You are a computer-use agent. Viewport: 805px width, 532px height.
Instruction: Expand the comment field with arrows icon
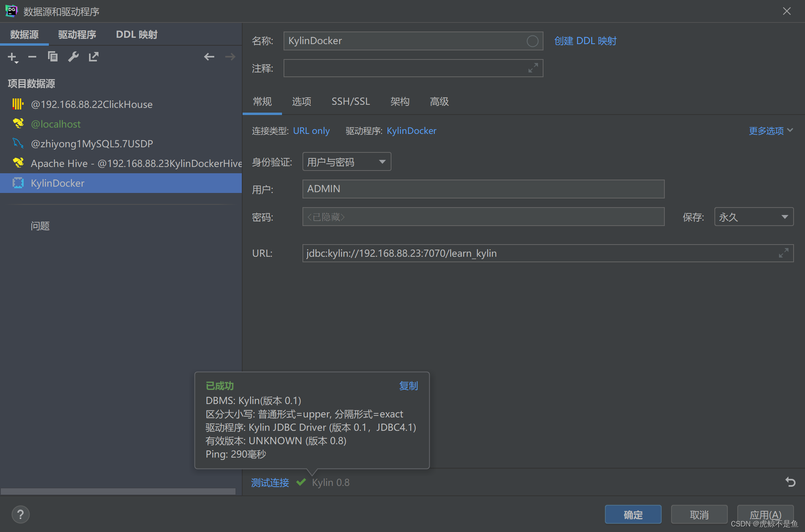tap(533, 68)
